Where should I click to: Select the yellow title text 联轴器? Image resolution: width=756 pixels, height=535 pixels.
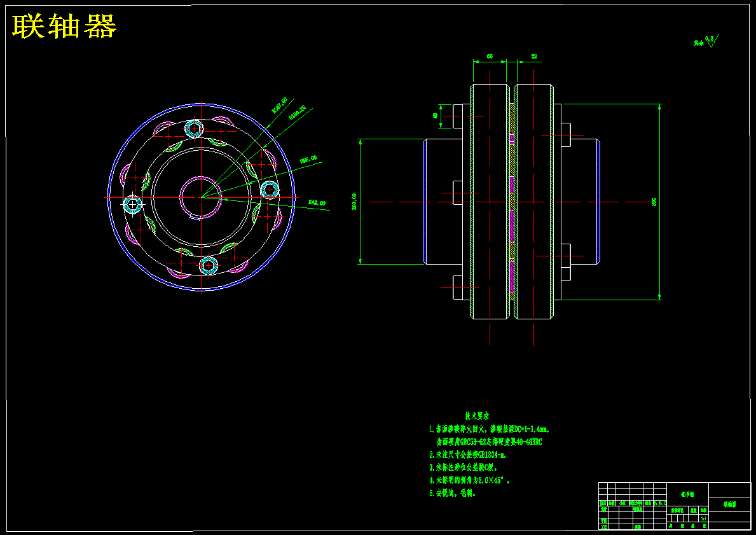[x=64, y=26]
